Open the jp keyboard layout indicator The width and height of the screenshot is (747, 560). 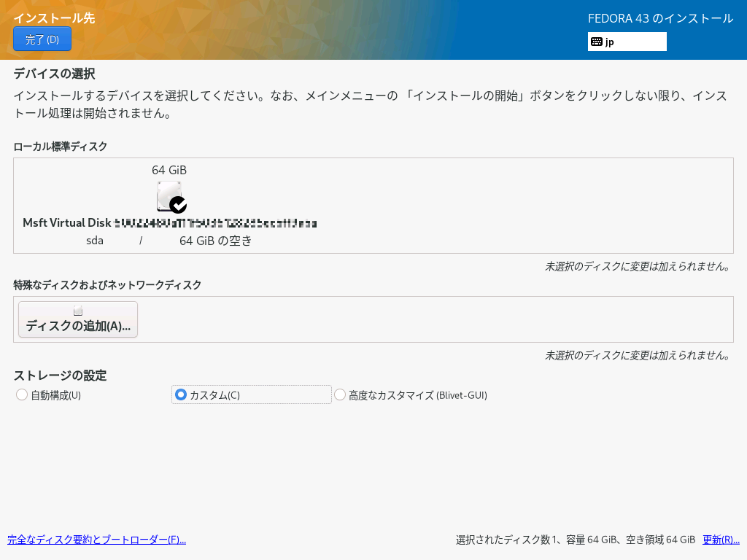click(x=627, y=42)
